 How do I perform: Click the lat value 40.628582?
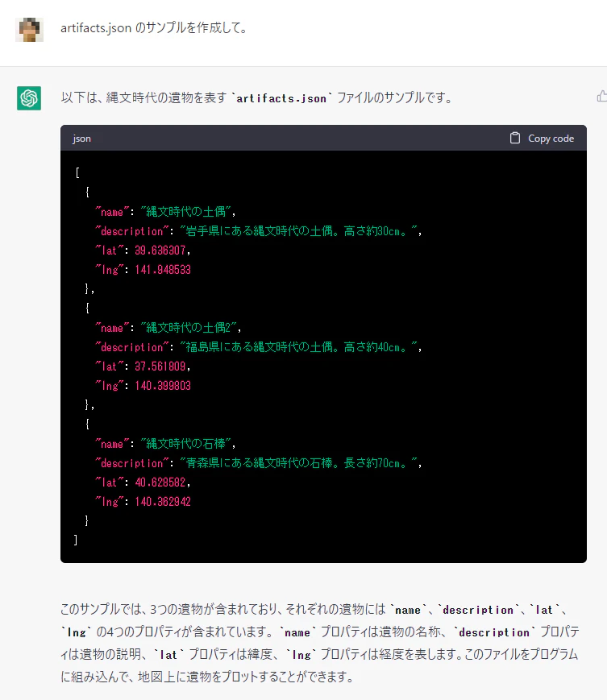click(160, 483)
